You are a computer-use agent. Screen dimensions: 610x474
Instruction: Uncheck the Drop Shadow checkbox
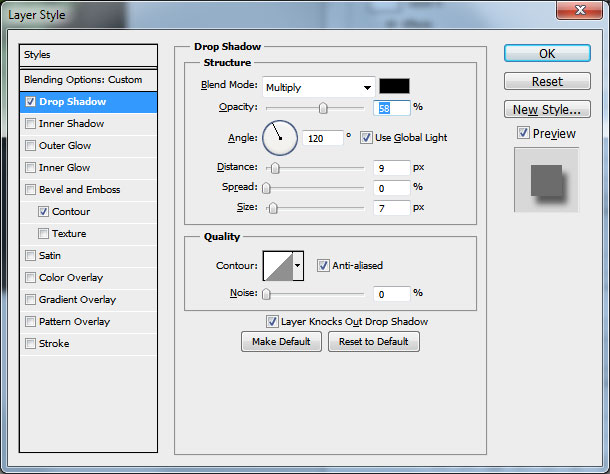pos(30,102)
